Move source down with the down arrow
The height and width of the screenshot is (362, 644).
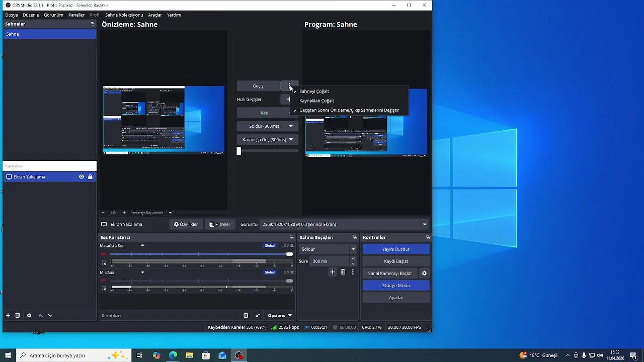50,316
